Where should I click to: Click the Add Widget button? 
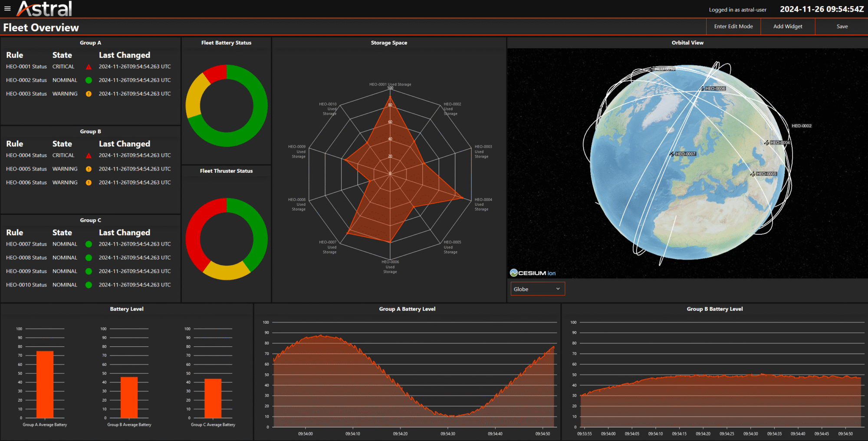tap(787, 26)
